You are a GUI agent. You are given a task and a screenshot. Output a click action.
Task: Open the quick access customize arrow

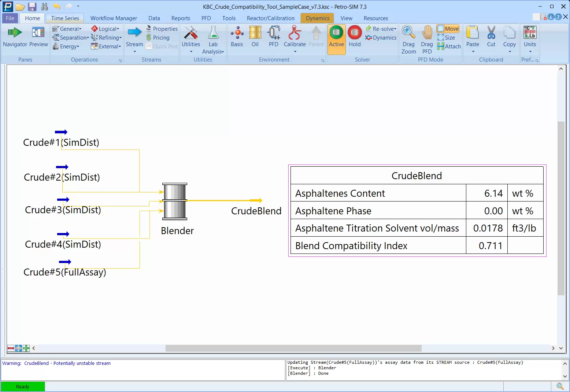coord(78,6)
